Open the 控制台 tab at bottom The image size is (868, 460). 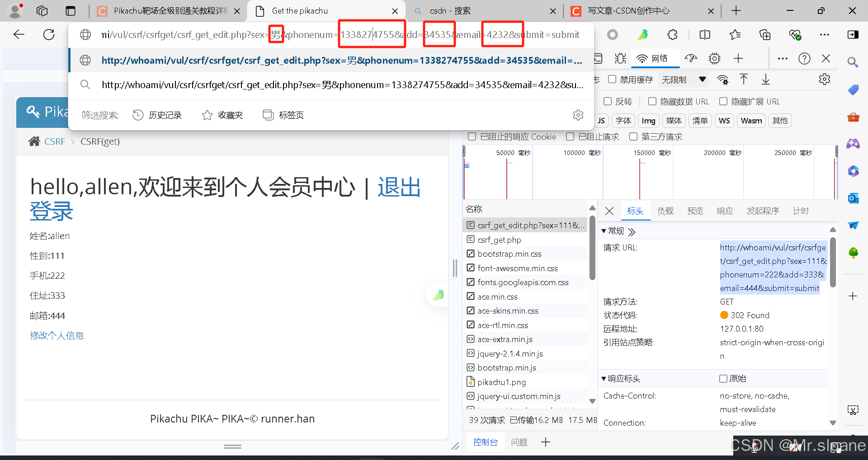tap(486, 442)
